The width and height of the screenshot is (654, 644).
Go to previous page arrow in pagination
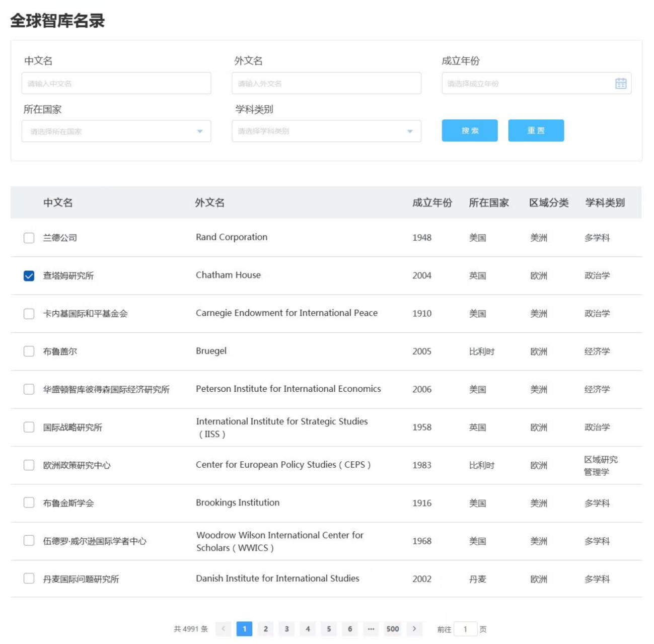[224, 628]
